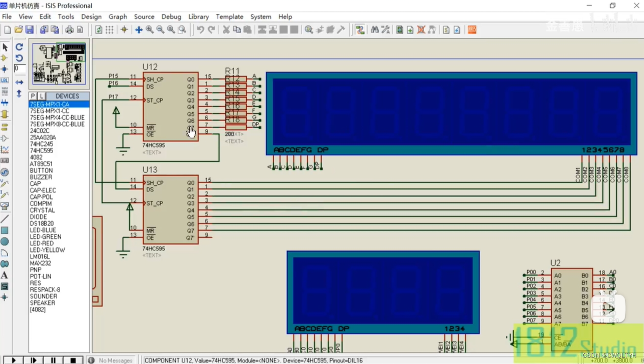
Task: Click the blue pan/center view icon
Action: click(x=139, y=30)
